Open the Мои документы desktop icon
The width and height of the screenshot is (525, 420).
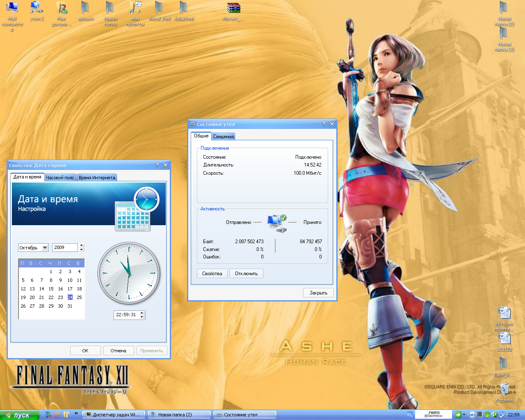tap(62, 8)
